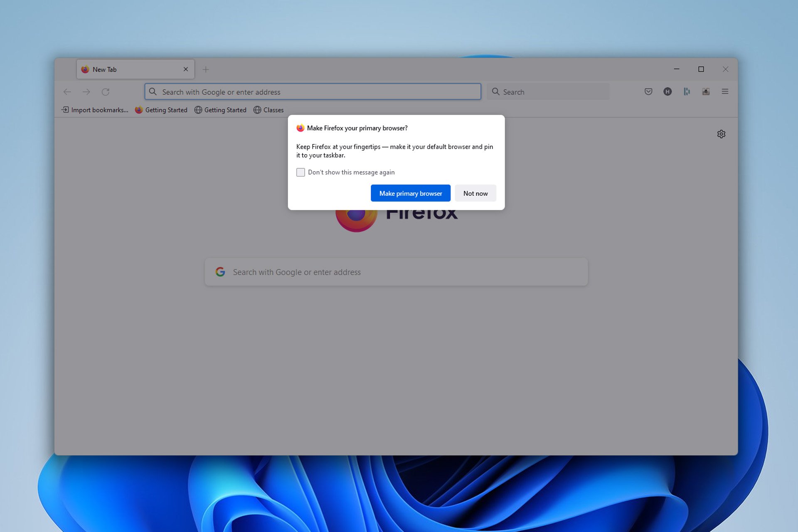
Task: Go forward with the forward arrow
Action: point(86,92)
